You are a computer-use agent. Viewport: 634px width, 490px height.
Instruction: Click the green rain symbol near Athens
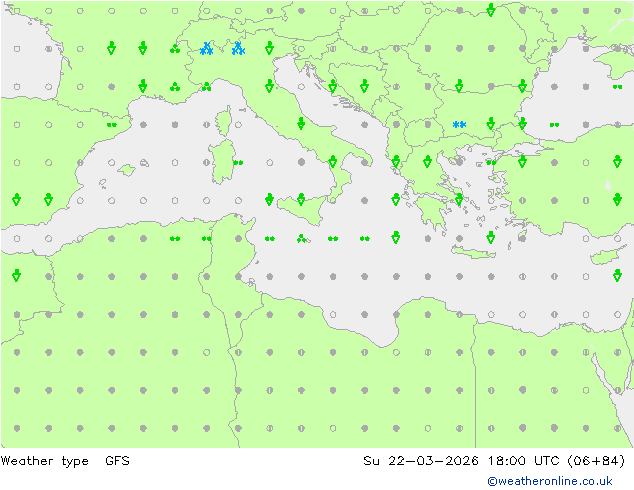pyautogui.click(x=459, y=199)
